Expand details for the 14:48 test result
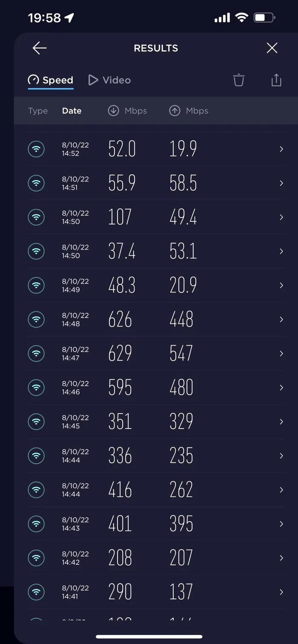298x644 pixels. [x=281, y=319]
